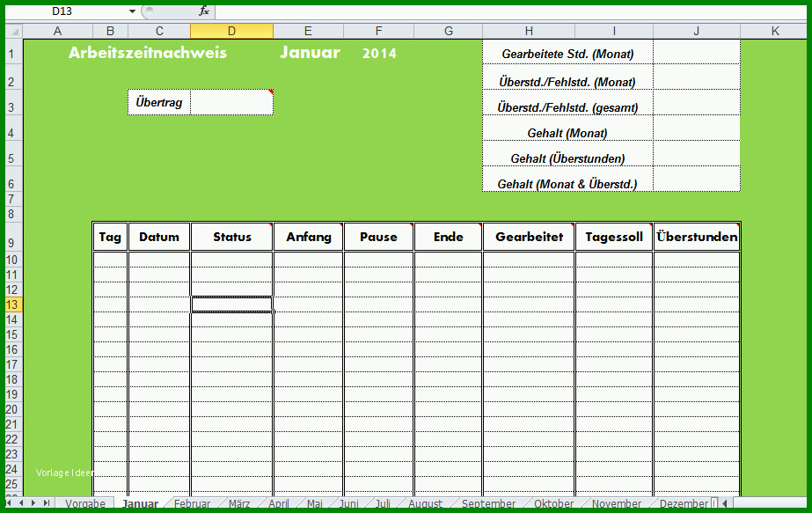Click the Gehalt (Monat & Überstd.) label
This screenshot has height=513, width=812.
tap(567, 184)
